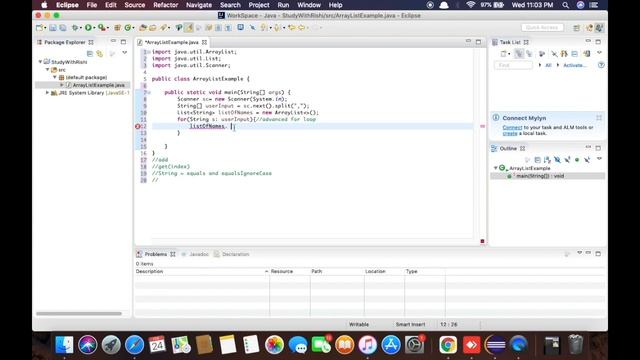The width and height of the screenshot is (640, 360).
Task: Click the Synchronize Changed icon in Task List
Action: coord(587,53)
